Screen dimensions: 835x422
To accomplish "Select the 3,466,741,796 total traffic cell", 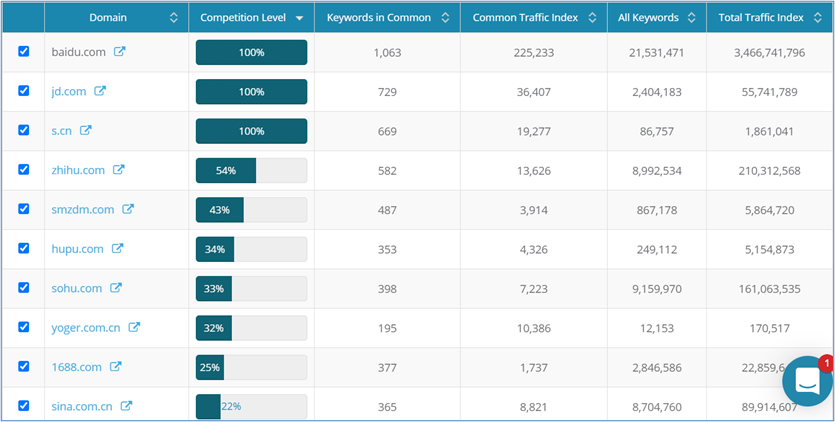I will coord(769,53).
